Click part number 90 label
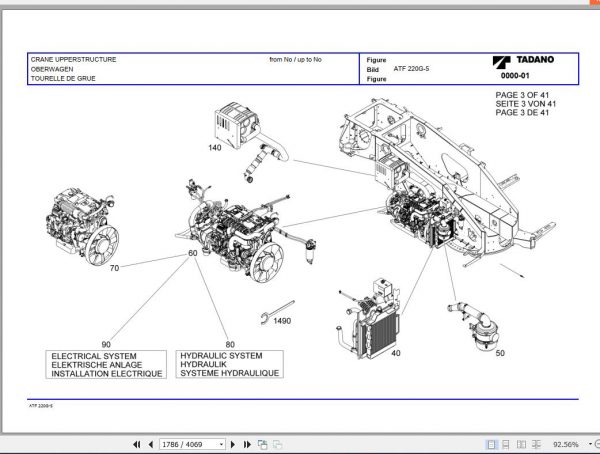The image size is (600, 454). tap(106, 345)
